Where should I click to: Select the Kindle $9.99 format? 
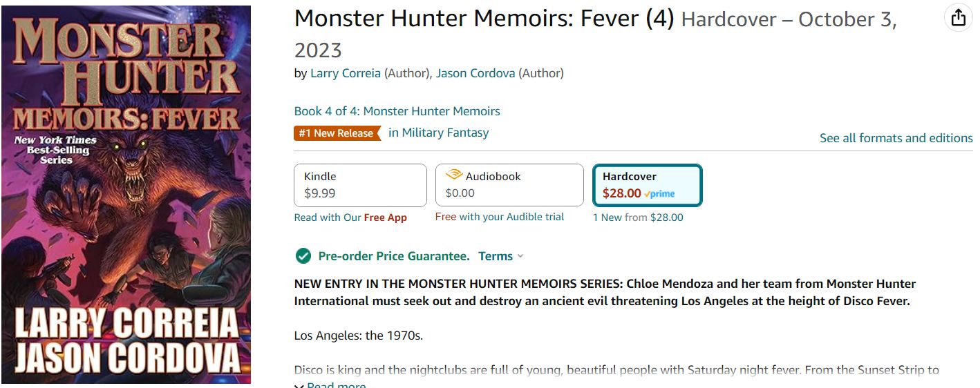pyautogui.click(x=360, y=185)
